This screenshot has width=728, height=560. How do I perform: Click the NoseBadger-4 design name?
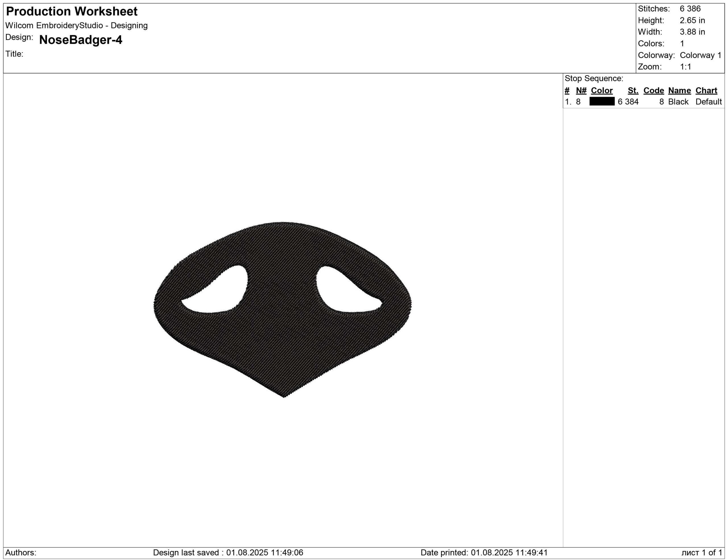81,40
